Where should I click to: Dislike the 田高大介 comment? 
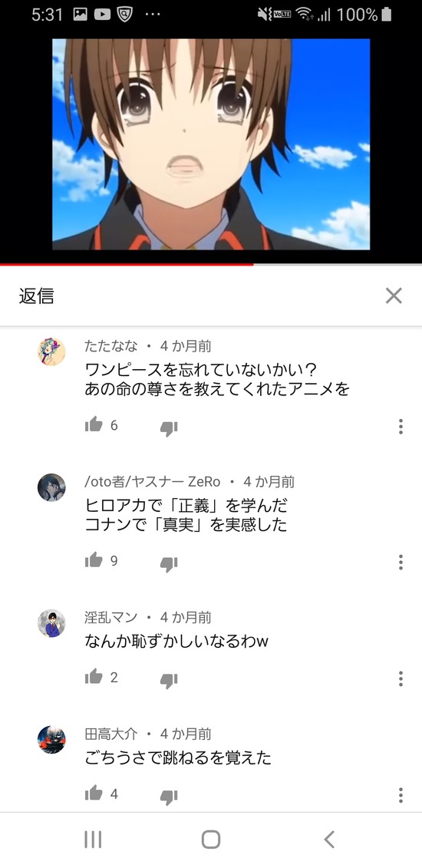[x=169, y=797]
